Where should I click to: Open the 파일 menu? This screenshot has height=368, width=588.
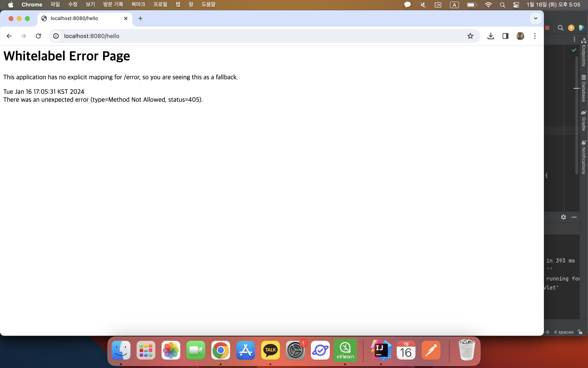tap(55, 5)
